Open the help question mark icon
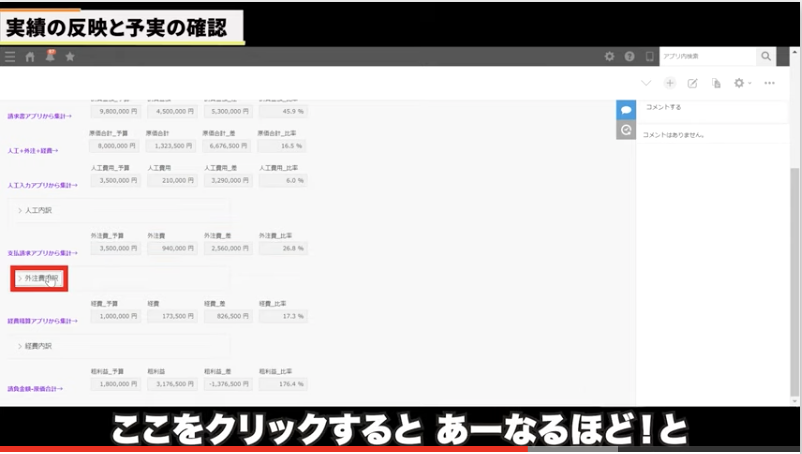The image size is (802, 454). point(630,57)
